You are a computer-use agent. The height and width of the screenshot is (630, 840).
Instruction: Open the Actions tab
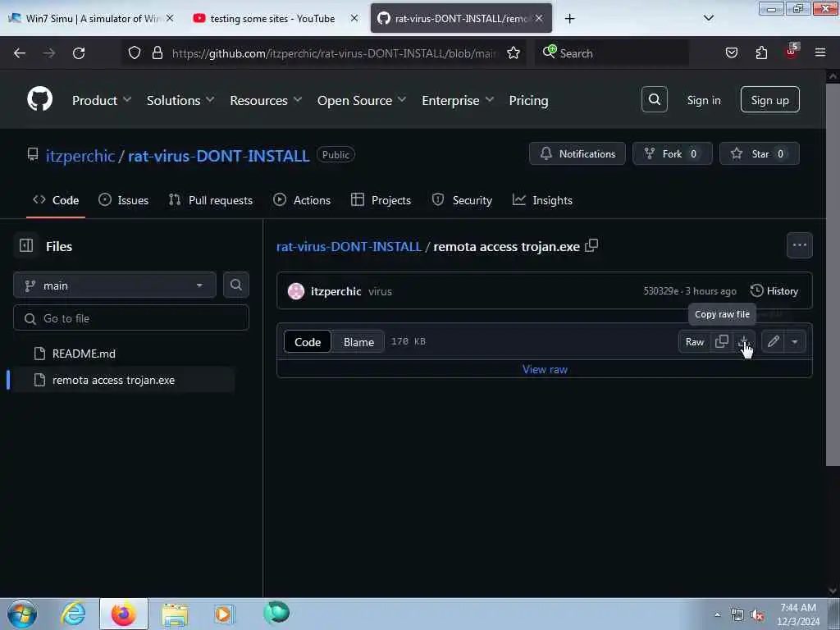(x=302, y=200)
